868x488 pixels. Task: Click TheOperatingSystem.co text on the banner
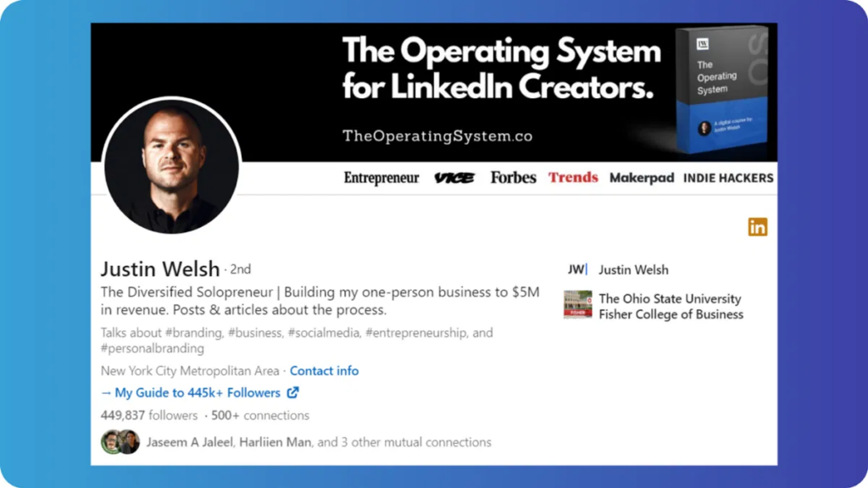tap(437, 135)
